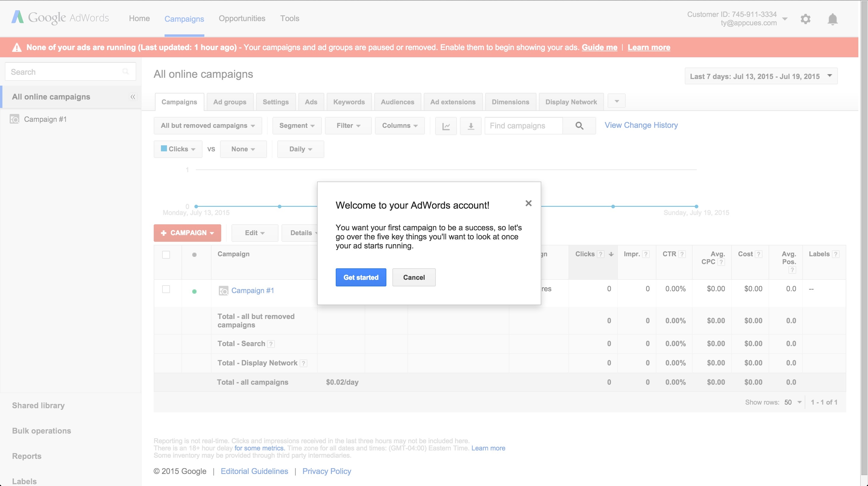Click the grey status dot column header
The width and height of the screenshot is (868, 486).
coord(194,255)
